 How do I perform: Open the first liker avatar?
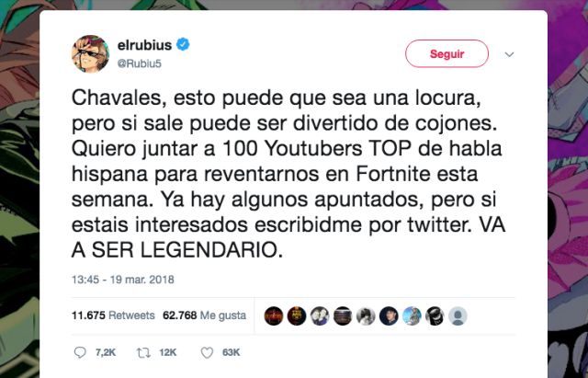tap(274, 315)
